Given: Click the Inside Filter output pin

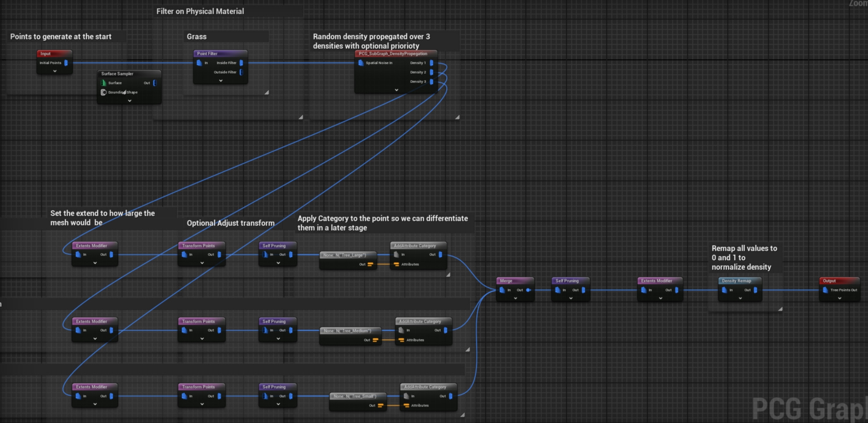Looking at the screenshot, I should coord(241,63).
